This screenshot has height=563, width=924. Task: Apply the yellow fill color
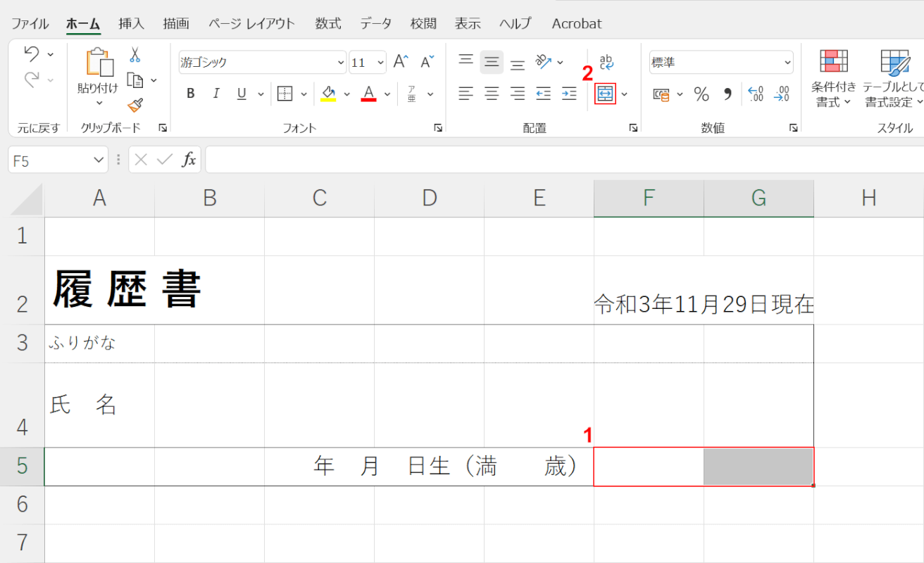(x=328, y=94)
